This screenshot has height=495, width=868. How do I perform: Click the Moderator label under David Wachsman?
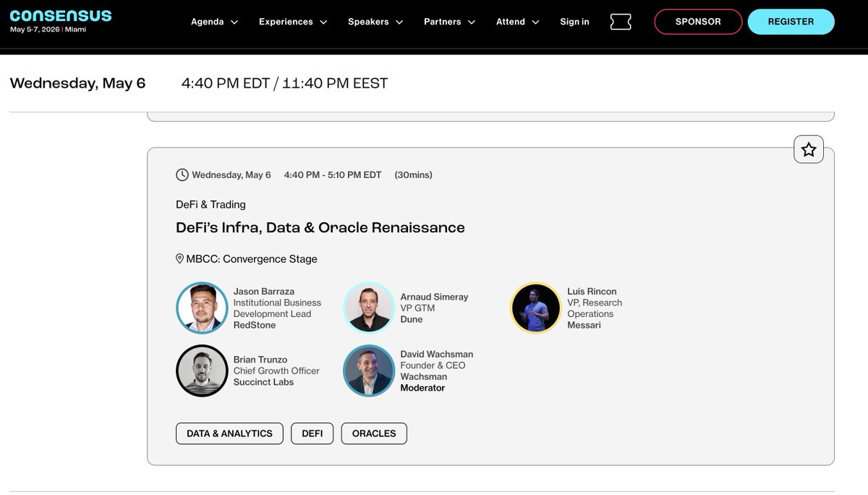(422, 388)
